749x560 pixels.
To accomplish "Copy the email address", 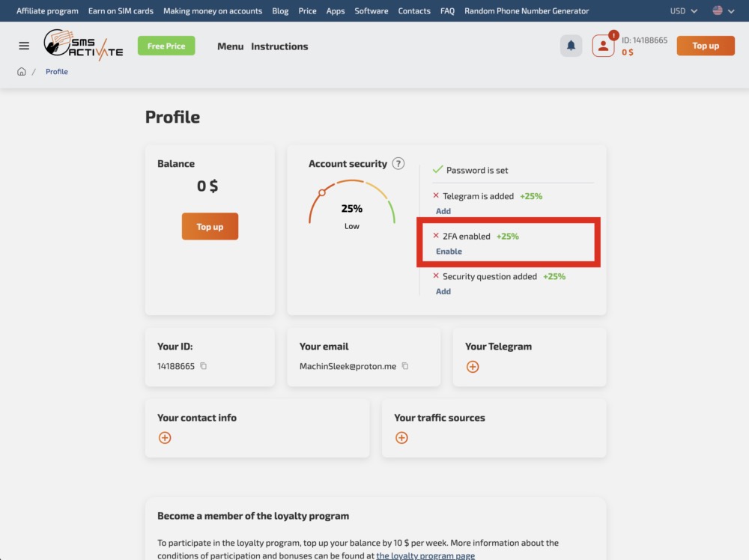I will coord(405,366).
